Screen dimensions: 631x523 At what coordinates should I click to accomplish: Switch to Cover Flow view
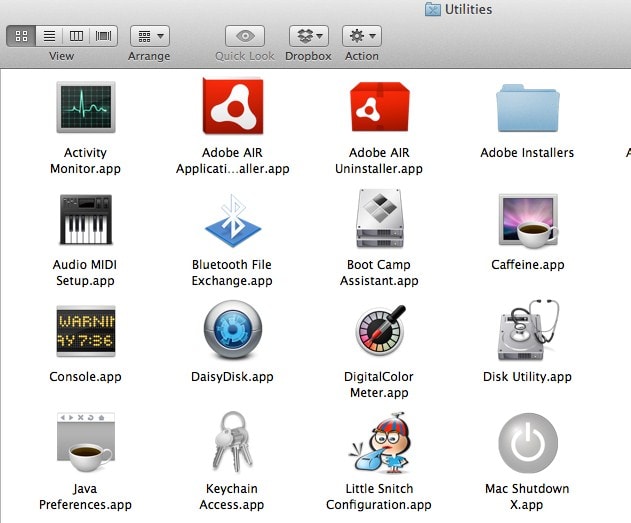(103, 36)
